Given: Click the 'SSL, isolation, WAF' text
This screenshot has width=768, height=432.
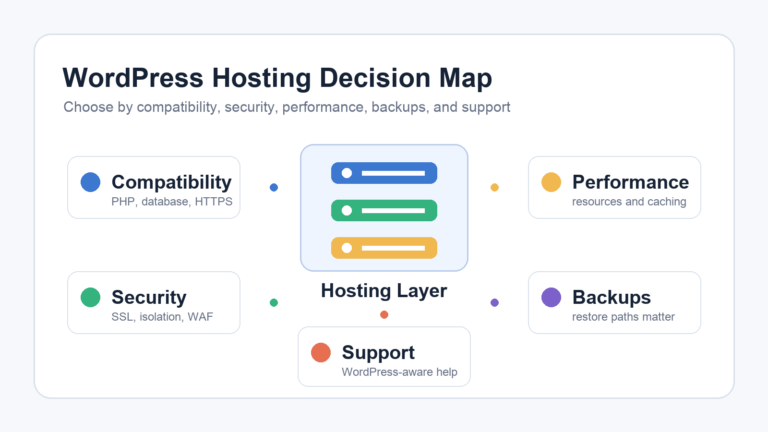Looking at the screenshot, I should click(162, 317).
